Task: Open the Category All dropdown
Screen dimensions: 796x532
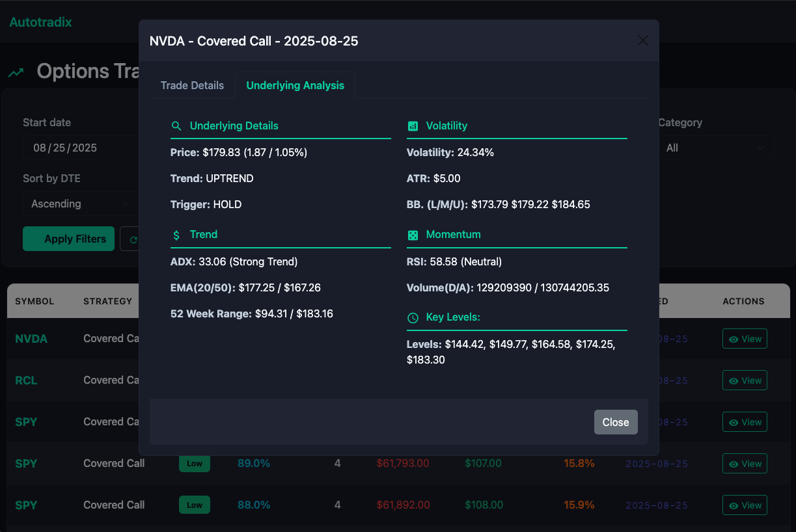Action: coord(715,148)
